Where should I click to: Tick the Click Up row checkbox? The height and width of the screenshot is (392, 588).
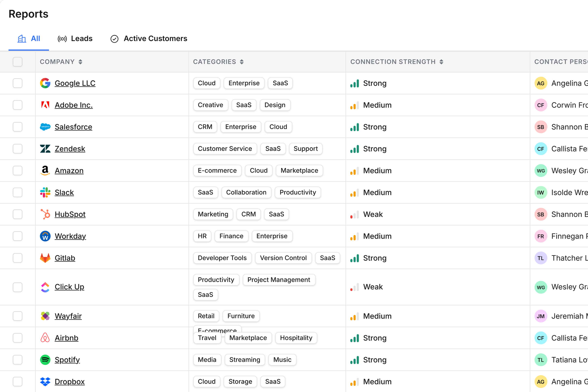(17, 287)
